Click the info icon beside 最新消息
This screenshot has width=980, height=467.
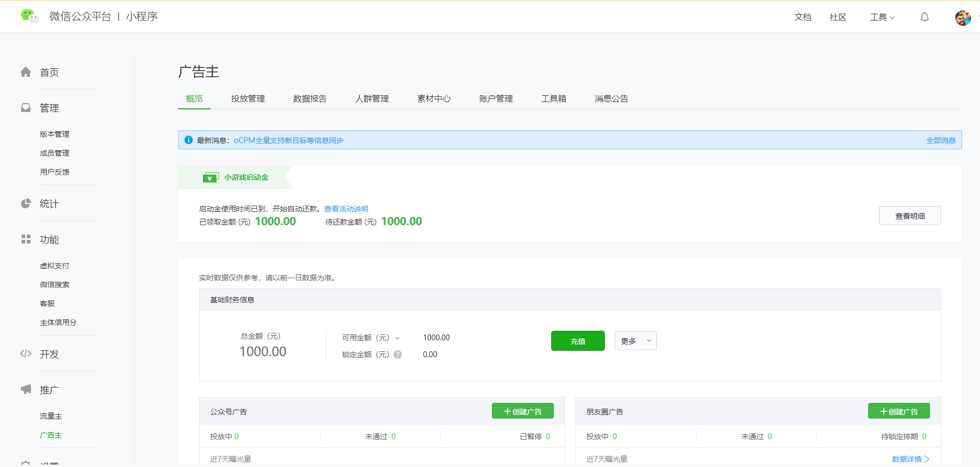coord(189,140)
